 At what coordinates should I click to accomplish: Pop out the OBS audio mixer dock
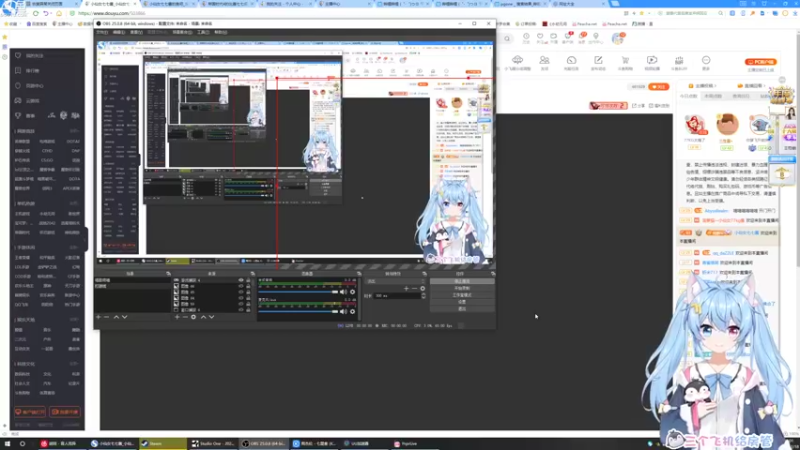click(359, 274)
